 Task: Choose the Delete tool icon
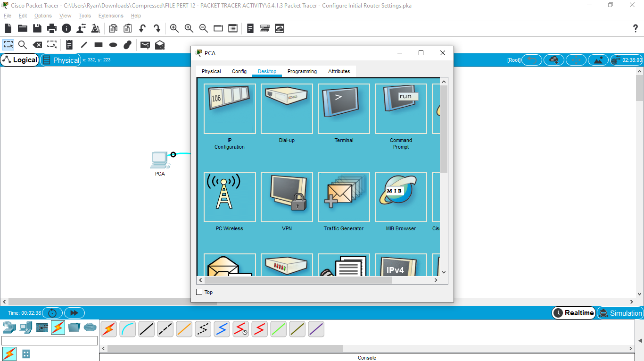tap(37, 45)
